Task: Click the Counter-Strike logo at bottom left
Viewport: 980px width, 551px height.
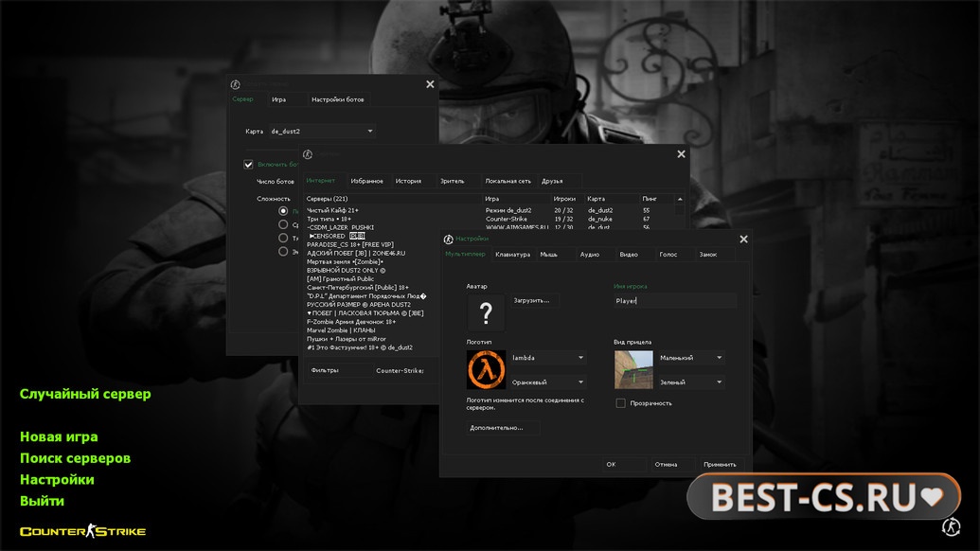Action: [83, 531]
